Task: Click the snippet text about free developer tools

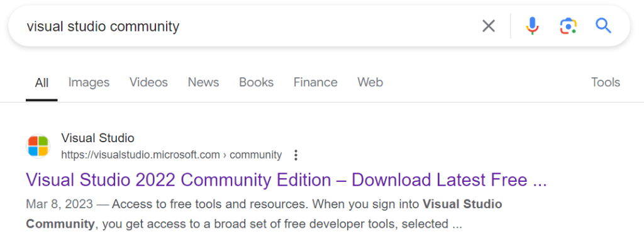Action: pyautogui.click(x=264, y=214)
